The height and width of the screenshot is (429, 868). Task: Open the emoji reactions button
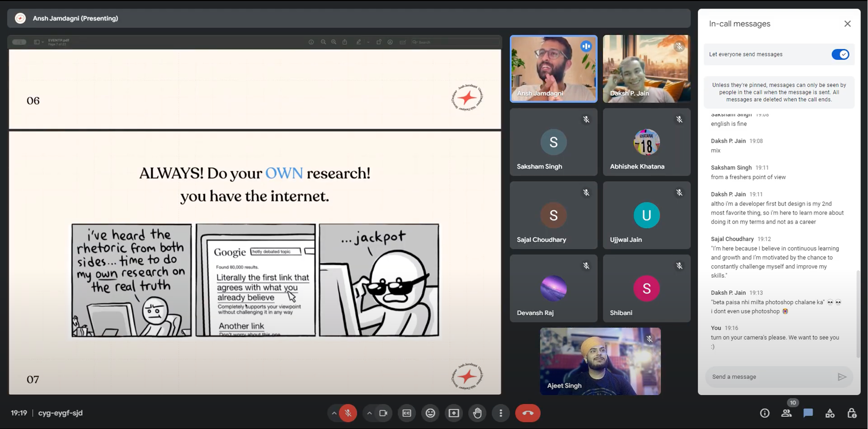(x=430, y=413)
